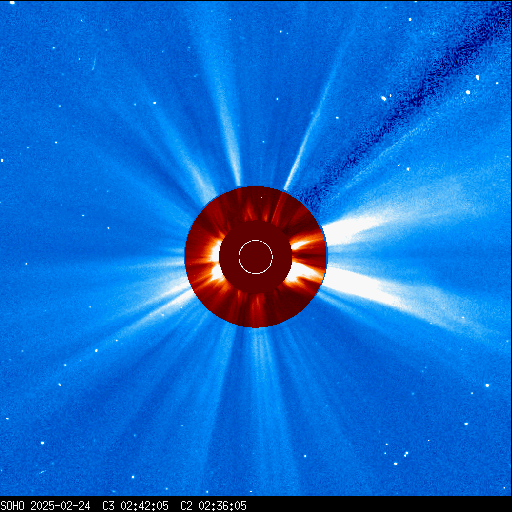Click the C2 02:36:05 timestamp
512x512 pixels.
(x=213, y=506)
